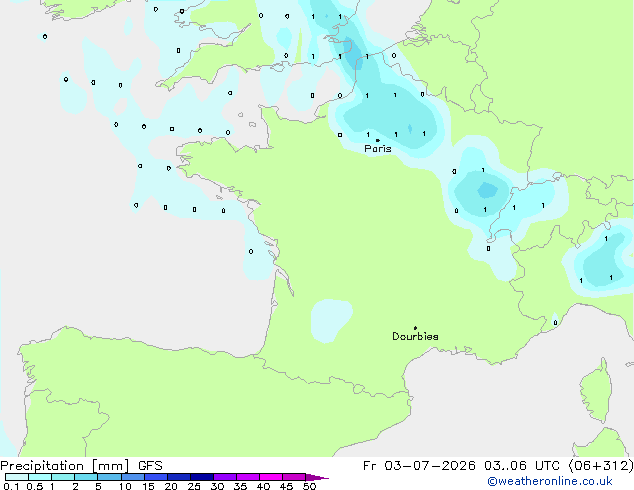
Task: Click the legend value '35'
Action: click(x=240, y=486)
